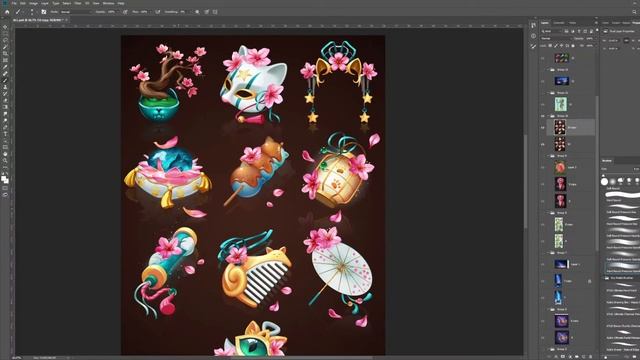Screen dimensions: 640x360
Task: Collapse the group above the green plant layer
Action: (548, 93)
